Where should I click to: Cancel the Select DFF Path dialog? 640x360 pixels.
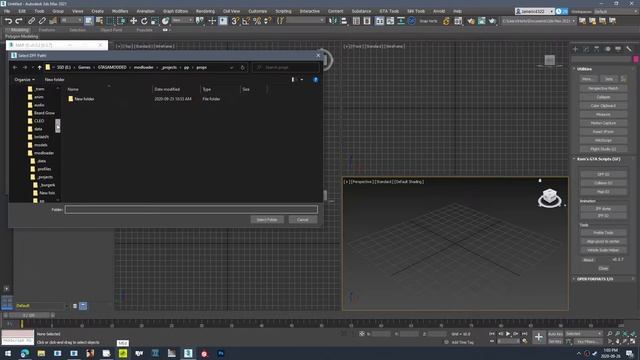tap(302, 220)
